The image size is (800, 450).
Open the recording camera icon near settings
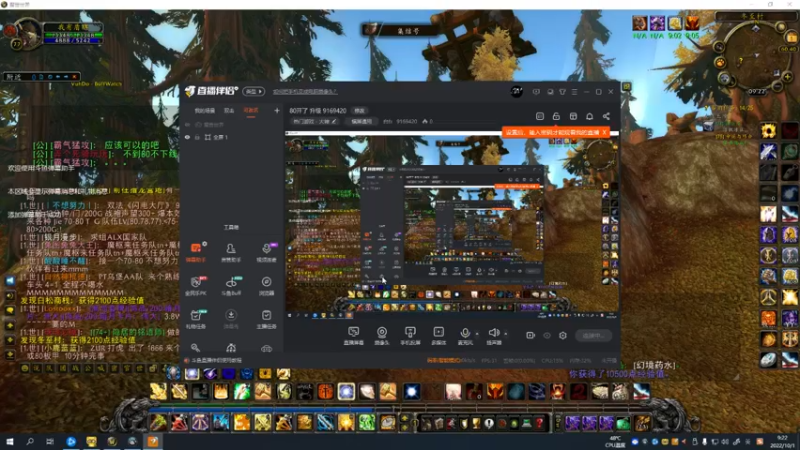[x=531, y=335]
